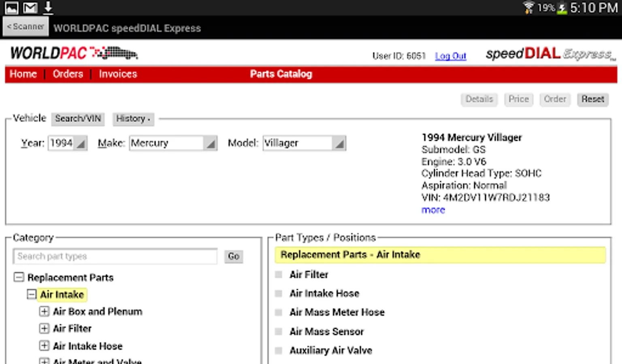Open the History dropdown button

pos(133,119)
